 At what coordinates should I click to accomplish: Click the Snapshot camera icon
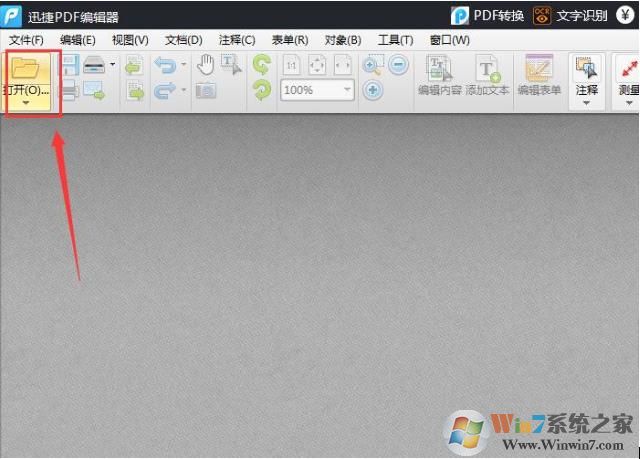point(205,91)
